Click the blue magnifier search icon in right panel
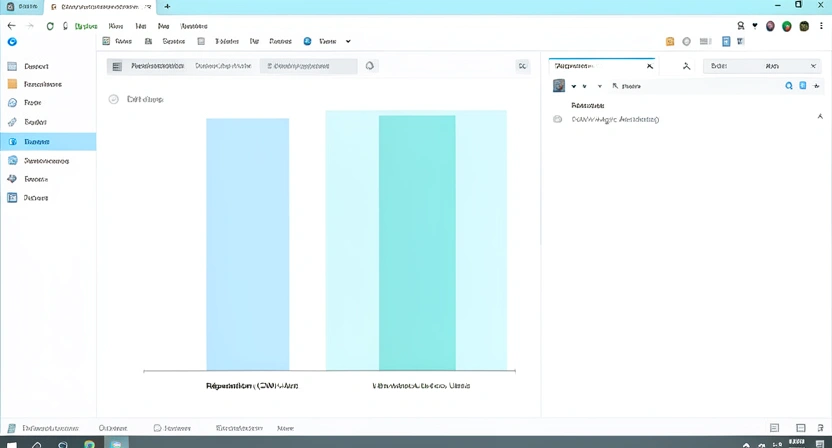The width and height of the screenshot is (832, 448). 789,86
